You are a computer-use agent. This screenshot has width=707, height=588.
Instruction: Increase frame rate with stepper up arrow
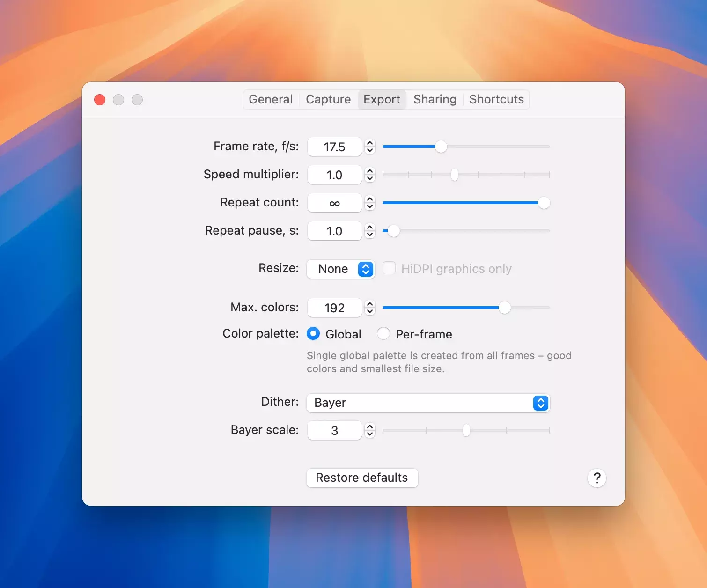coord(370,143)
